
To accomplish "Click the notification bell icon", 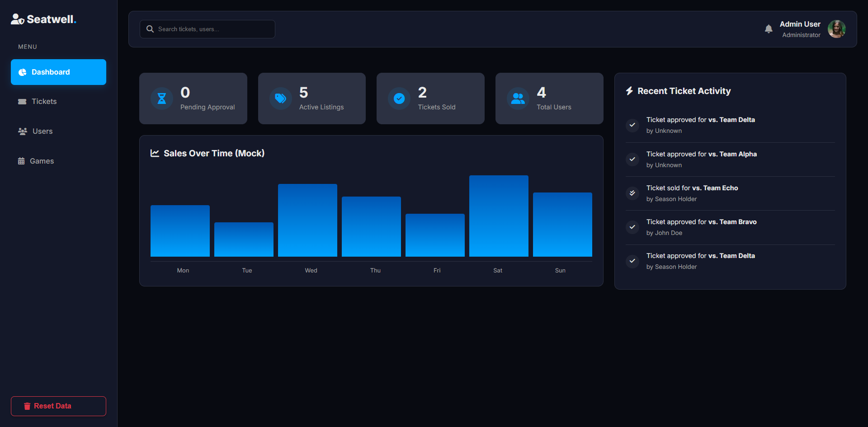I will (x=769, y=29).
